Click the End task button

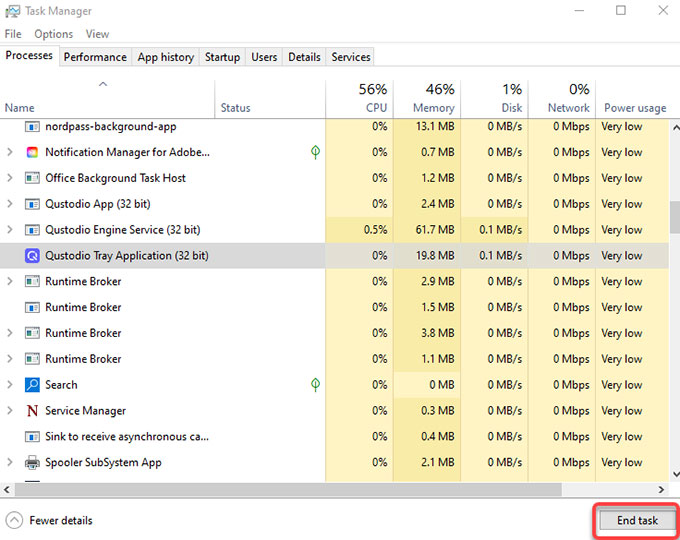[x=637, y=520]
